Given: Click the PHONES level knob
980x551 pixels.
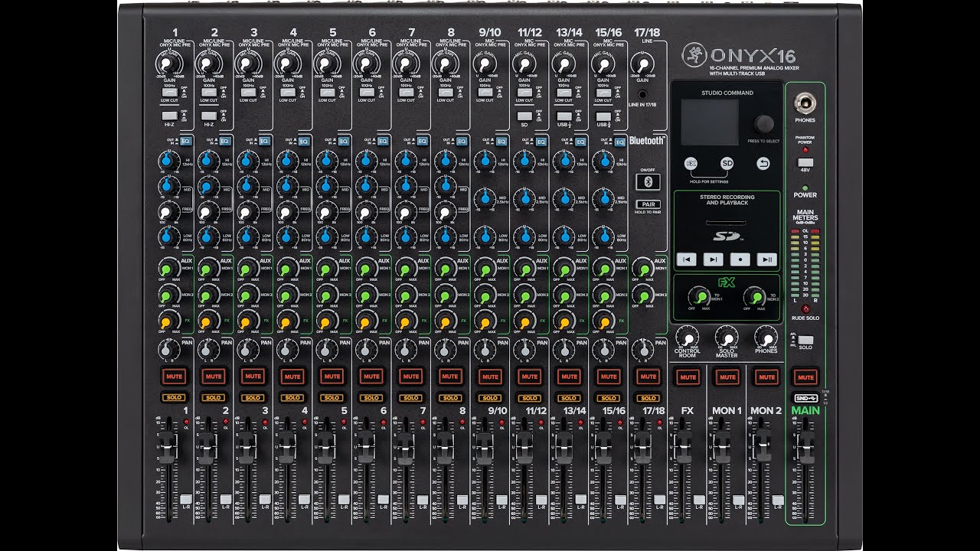Looking at the screenshot, I should click(x=766, y=337).
